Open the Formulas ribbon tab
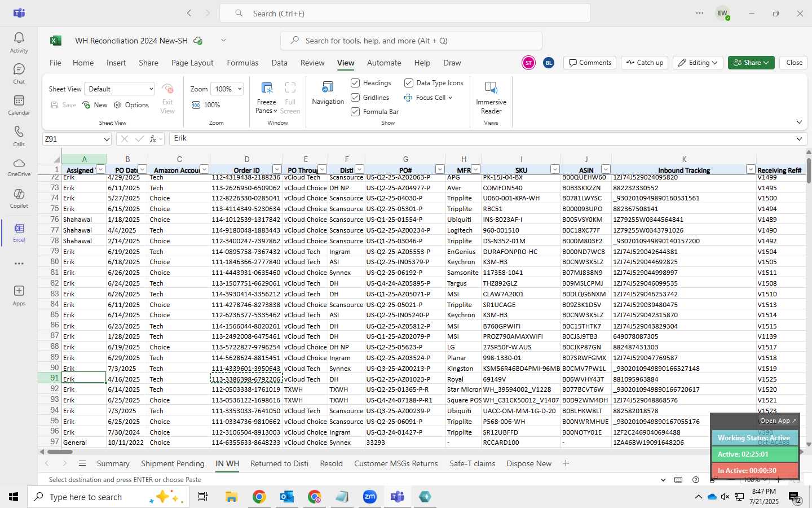Viewport: 812px width, 508px height. 242,63
